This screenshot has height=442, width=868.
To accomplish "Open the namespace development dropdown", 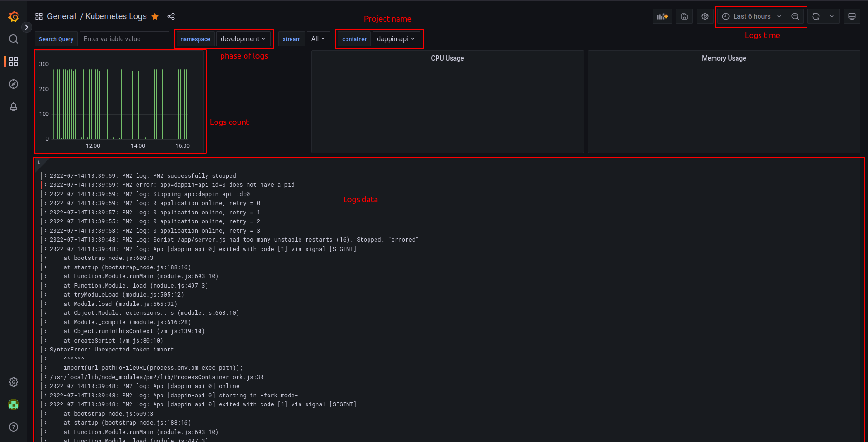I will point(243,39).
